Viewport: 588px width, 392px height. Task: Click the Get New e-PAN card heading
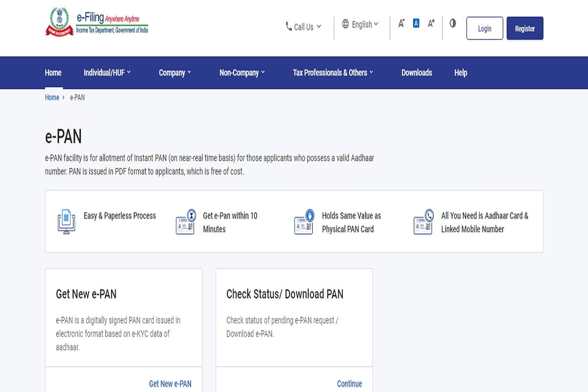(86, 294)
